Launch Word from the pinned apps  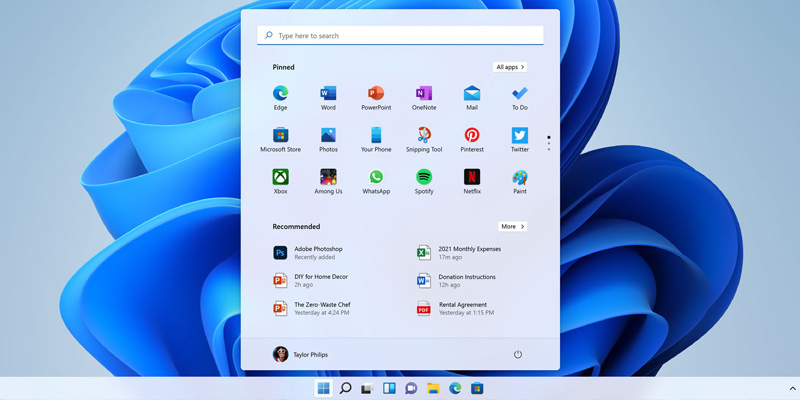(x=328, y=94)
